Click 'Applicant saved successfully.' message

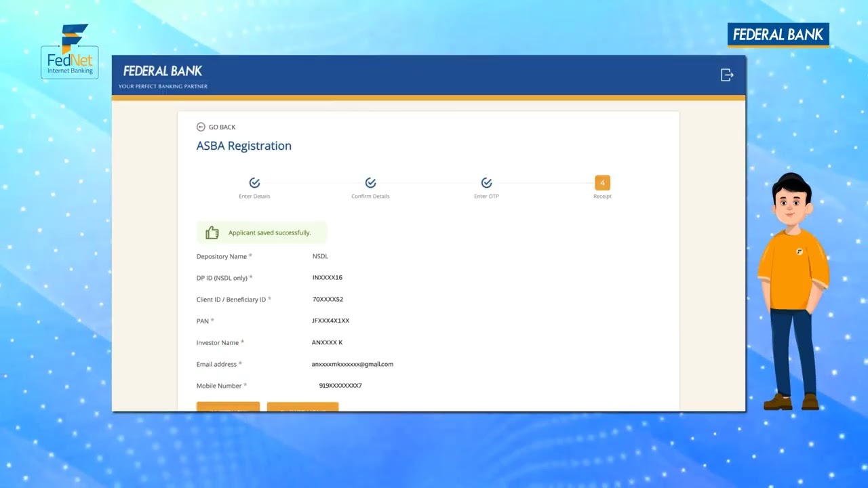(x=269, y=232)
